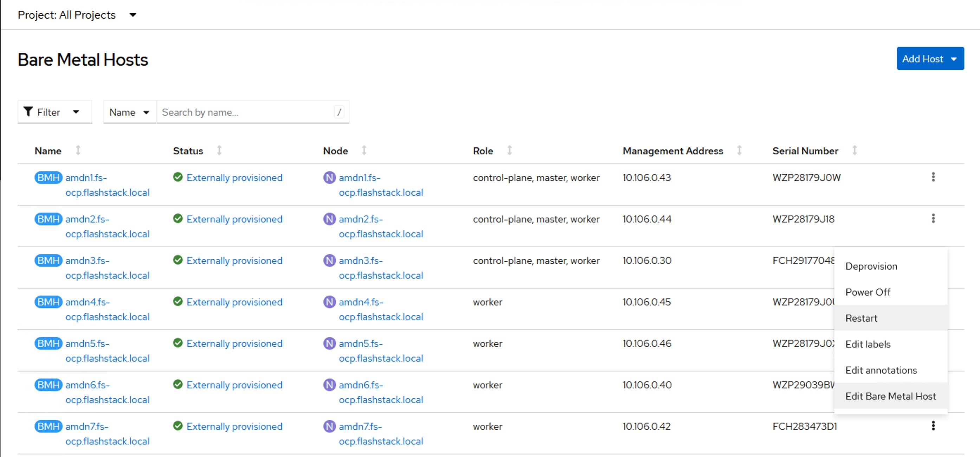
Task: Open the Name search-type dropdown
Action: click(x=129, y=112)
